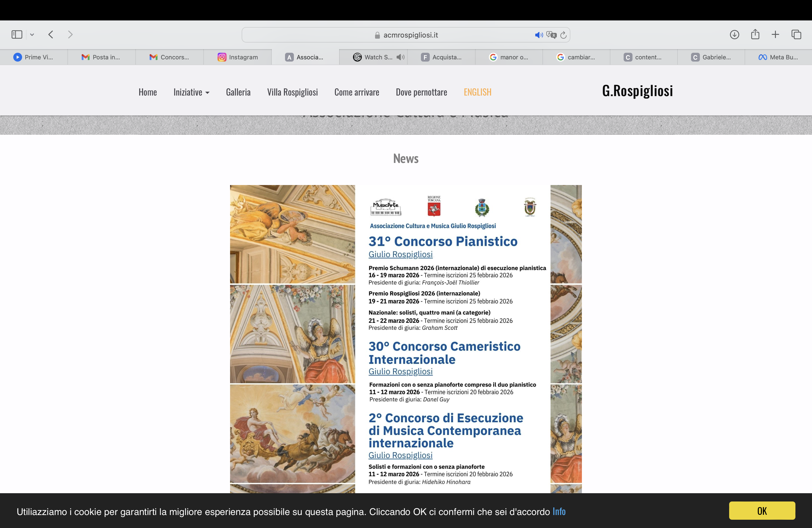Viewport: 812px width, 528px height.
Task: Open a new tab with plus button
Action: point(775,35)
